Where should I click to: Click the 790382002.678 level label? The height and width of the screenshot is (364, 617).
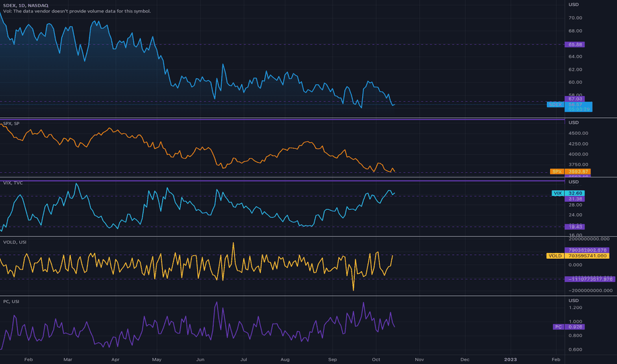click(x=587, y=250)
